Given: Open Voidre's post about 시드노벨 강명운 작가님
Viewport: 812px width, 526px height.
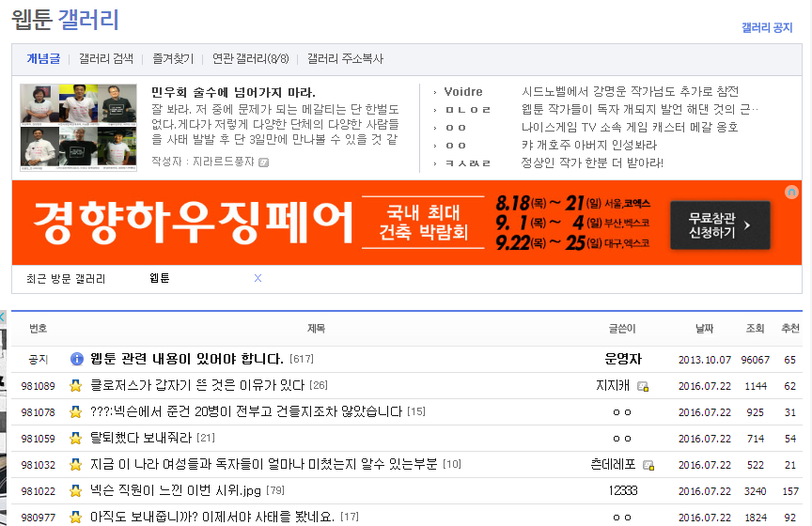Looking at the screenshot, I should pyautogui.click(x=630, y=92).
